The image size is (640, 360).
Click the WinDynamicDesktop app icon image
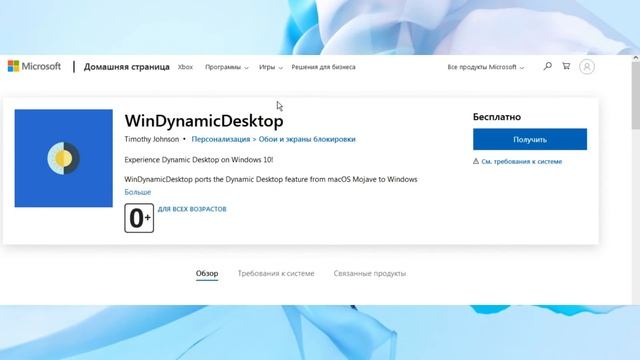(64, 158)
